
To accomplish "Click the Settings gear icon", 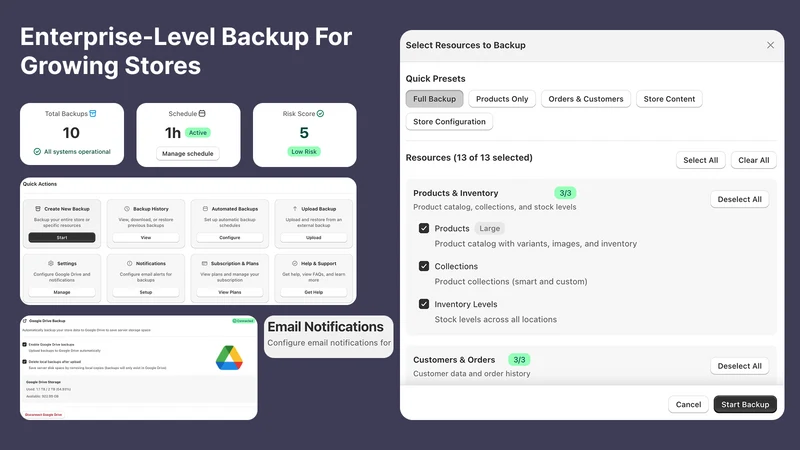I will [x=51, y=263].
